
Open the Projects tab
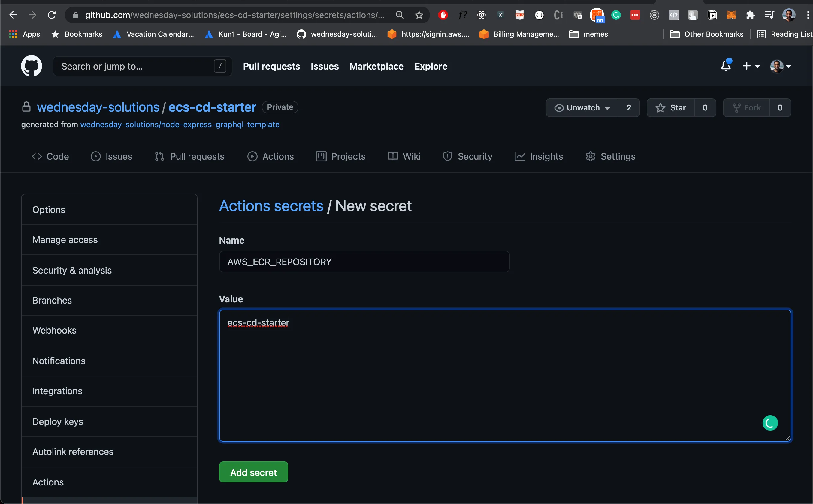click(340, 156)
